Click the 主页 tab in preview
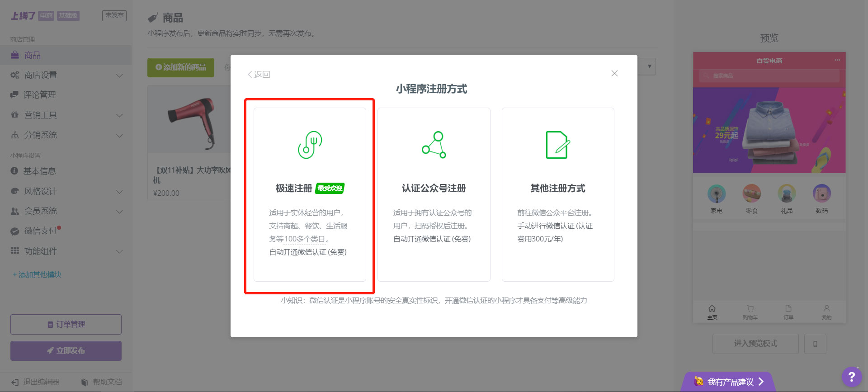Image resolution: width=868 pixels, height=392 pixels. click(712, 312)
